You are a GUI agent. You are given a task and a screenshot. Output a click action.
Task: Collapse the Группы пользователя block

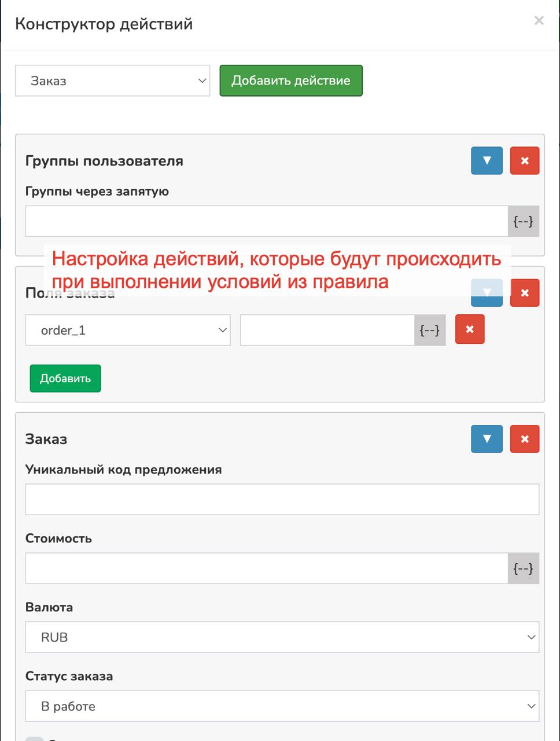point(487,161)
